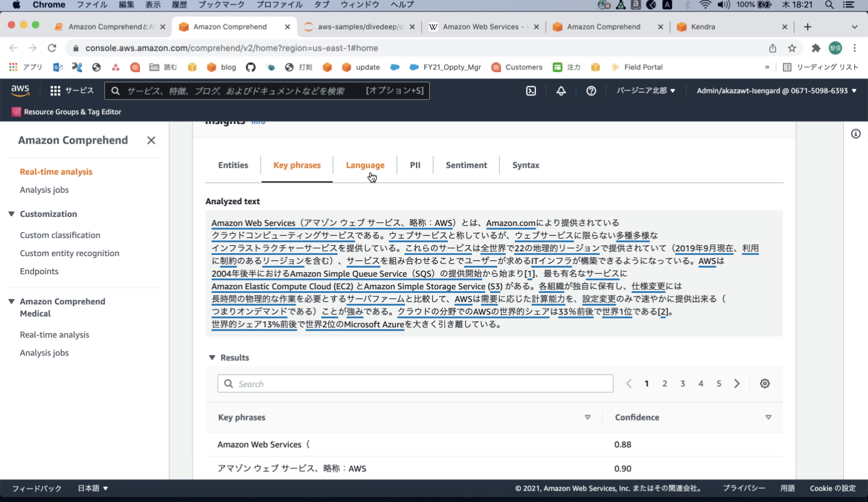Open the Apple menu
The width and height of the screenshot is (868, 502).
(16, 5)
